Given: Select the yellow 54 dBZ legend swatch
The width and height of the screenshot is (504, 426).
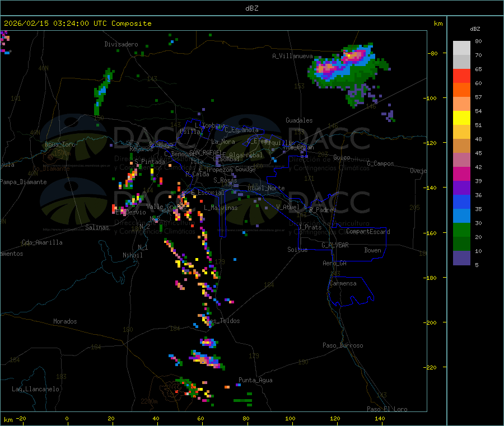Looking at the screenshot, I should pos(461,118).
